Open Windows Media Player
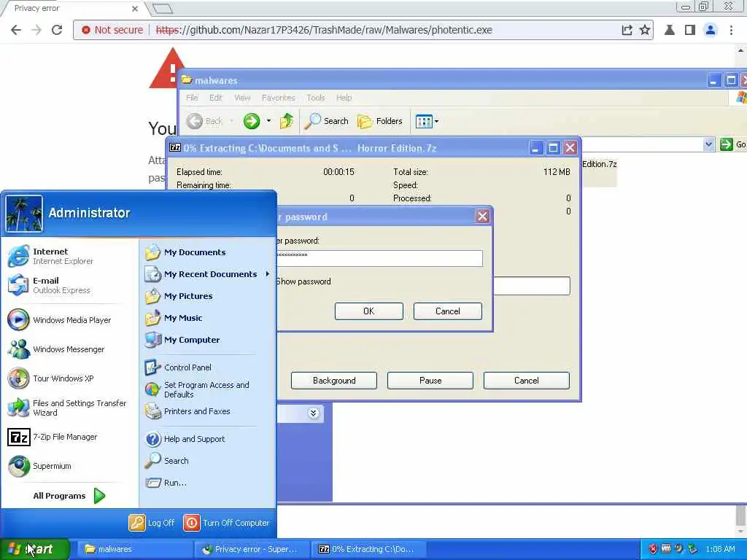Screen dimensions: 747x560 60,320
